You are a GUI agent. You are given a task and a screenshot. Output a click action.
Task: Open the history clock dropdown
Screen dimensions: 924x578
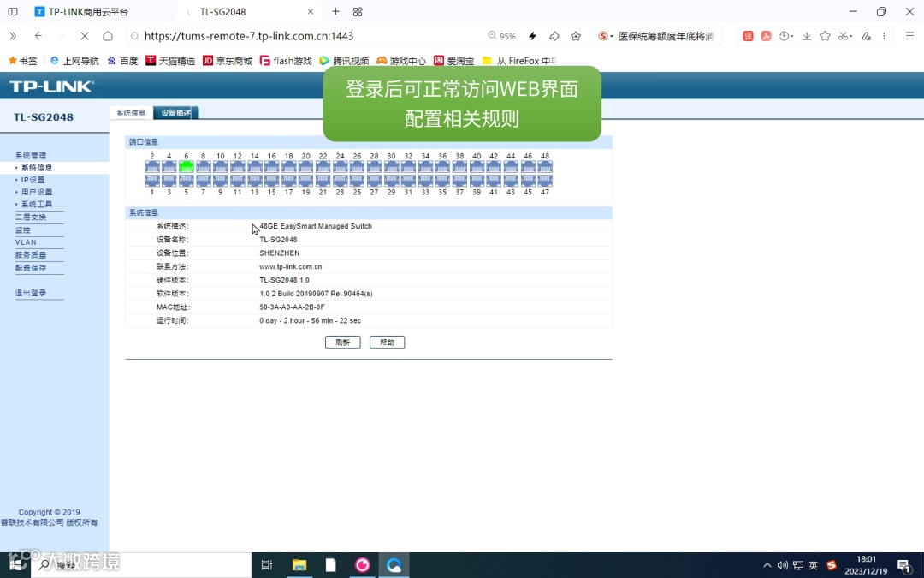click(787, 36)
